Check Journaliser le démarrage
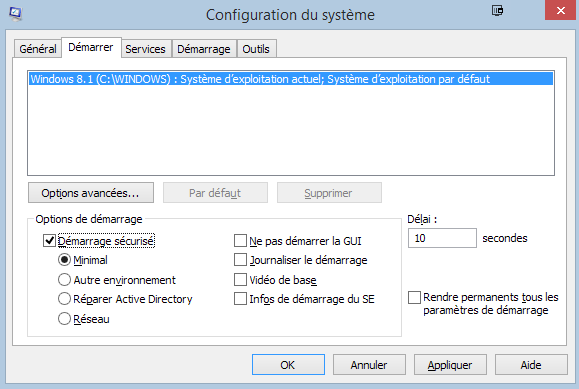 click(x=240, y=260)
